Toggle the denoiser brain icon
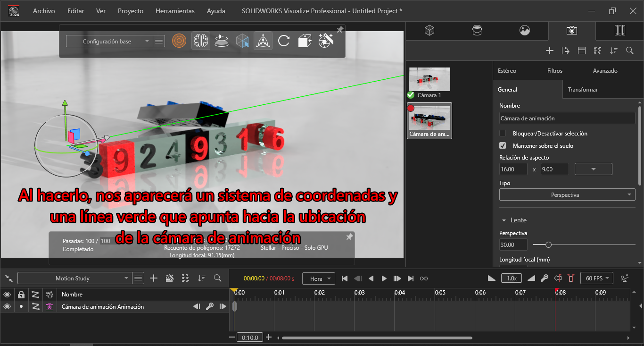This screenshot has width=644, height=346. click(x=201, y=41)
